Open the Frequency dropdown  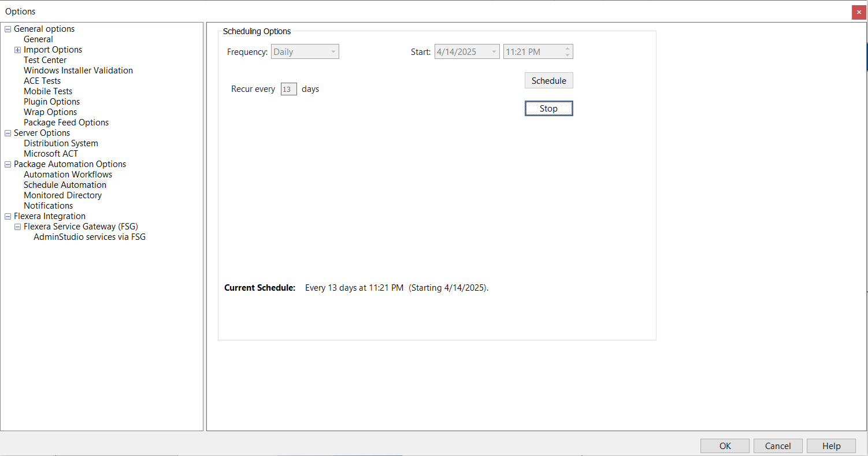[333, 52]
